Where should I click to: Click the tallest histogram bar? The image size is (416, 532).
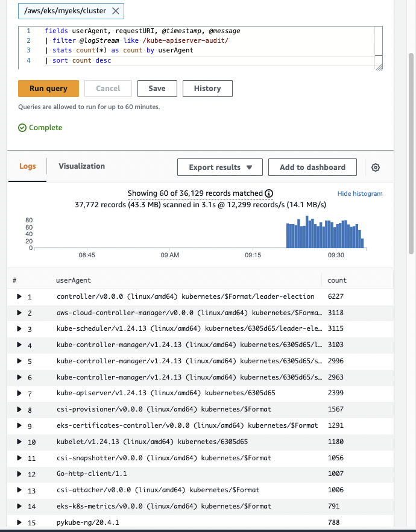307,232
